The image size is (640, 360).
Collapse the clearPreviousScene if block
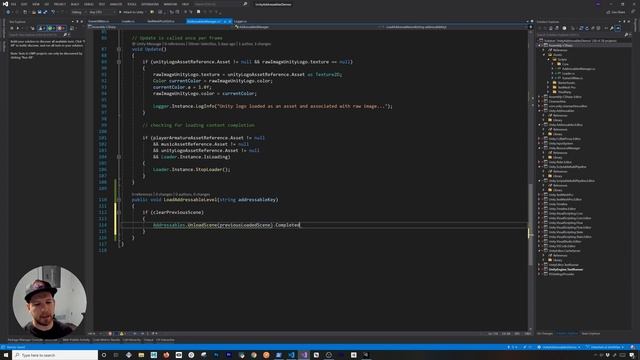[x=119, y=212]
